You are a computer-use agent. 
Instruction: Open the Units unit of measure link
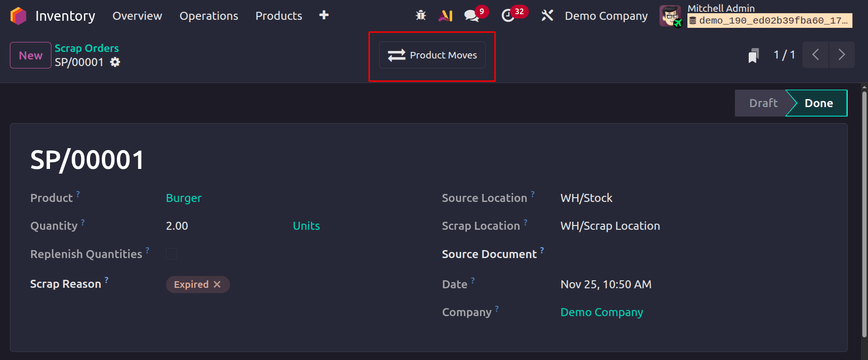(306, 226)
